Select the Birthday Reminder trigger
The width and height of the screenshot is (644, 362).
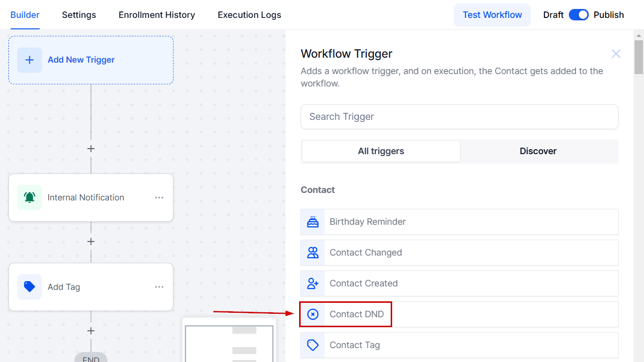[459, 222]
